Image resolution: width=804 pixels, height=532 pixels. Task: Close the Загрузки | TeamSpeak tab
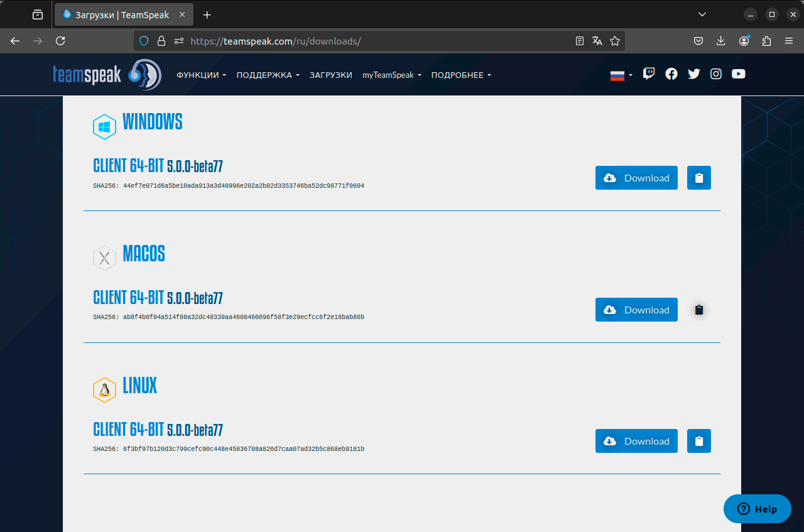pyautogui.click(x=182, y=14)
